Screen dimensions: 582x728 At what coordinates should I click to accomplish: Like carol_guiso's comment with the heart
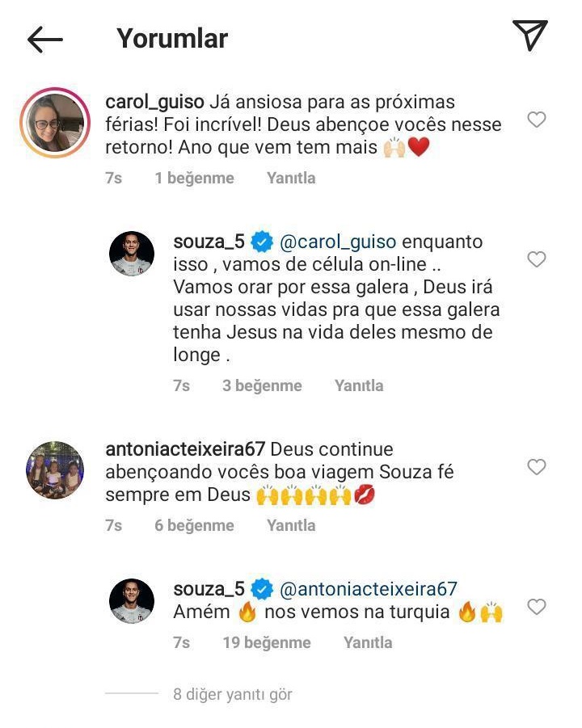tap(536, 120)
